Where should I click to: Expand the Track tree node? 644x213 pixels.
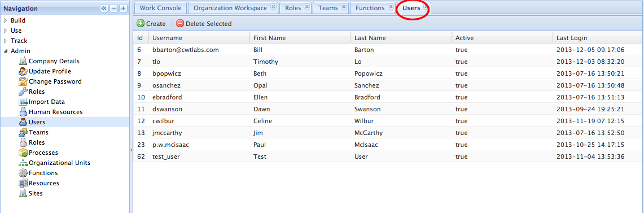pyautogui.click(x=5, y=41)
